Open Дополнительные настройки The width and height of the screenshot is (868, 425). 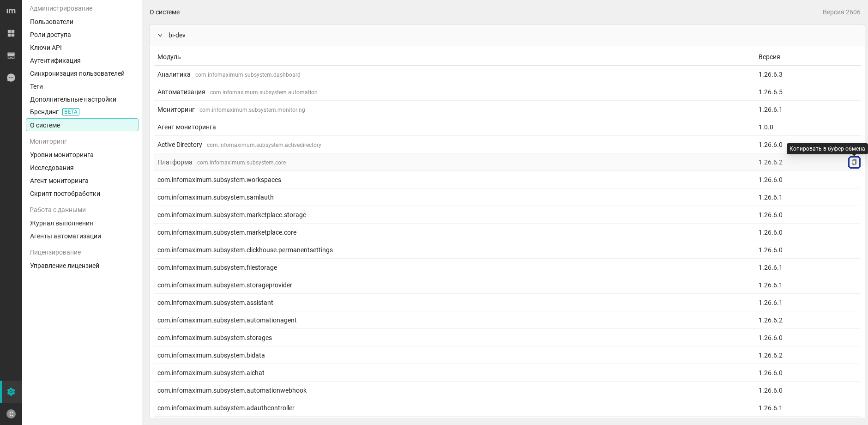(x=82, y=99)
